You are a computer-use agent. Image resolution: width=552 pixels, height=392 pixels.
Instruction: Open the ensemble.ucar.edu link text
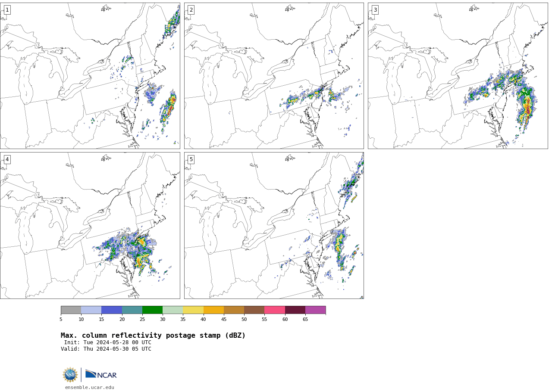click(x=90, y=387)
